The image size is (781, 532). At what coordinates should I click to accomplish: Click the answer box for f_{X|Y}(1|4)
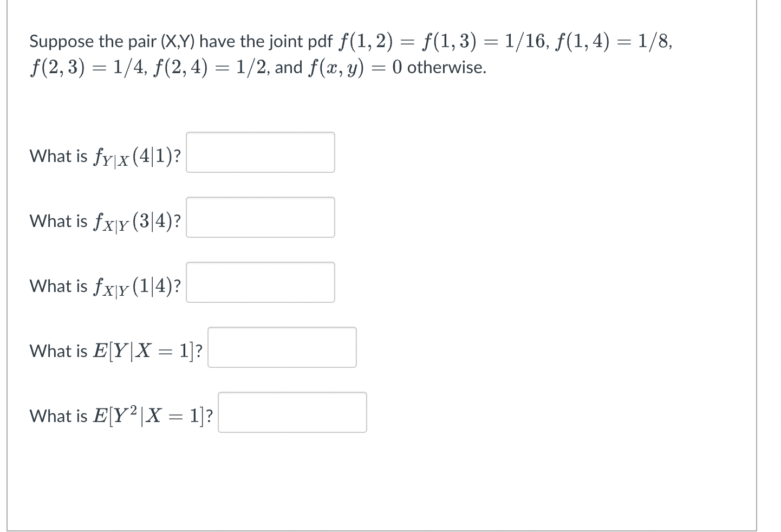[260, 282]
